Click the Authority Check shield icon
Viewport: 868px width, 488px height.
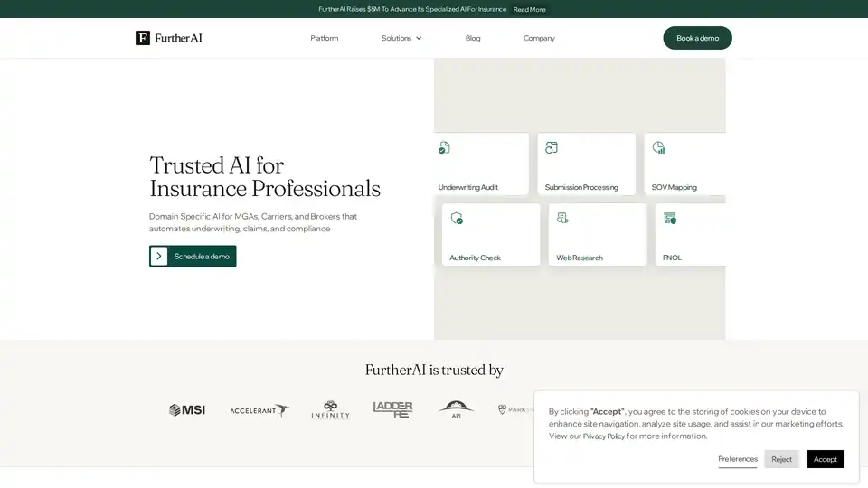(x=457, y=218)
